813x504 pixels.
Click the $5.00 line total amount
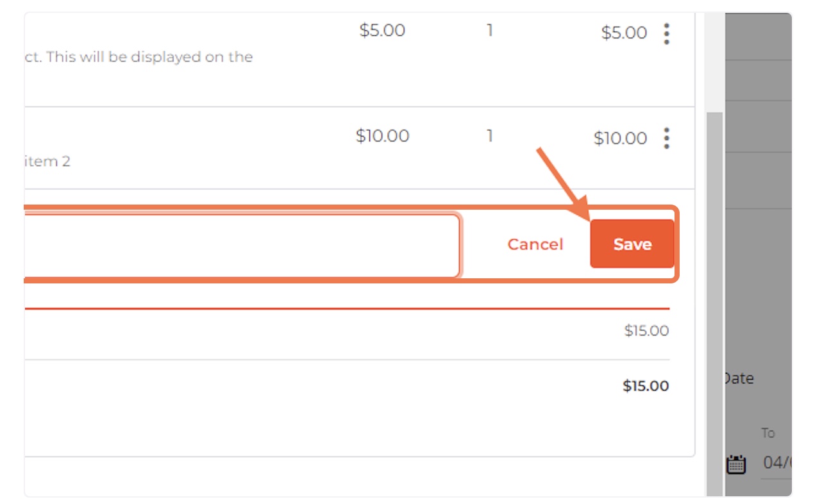pos(624,33)
